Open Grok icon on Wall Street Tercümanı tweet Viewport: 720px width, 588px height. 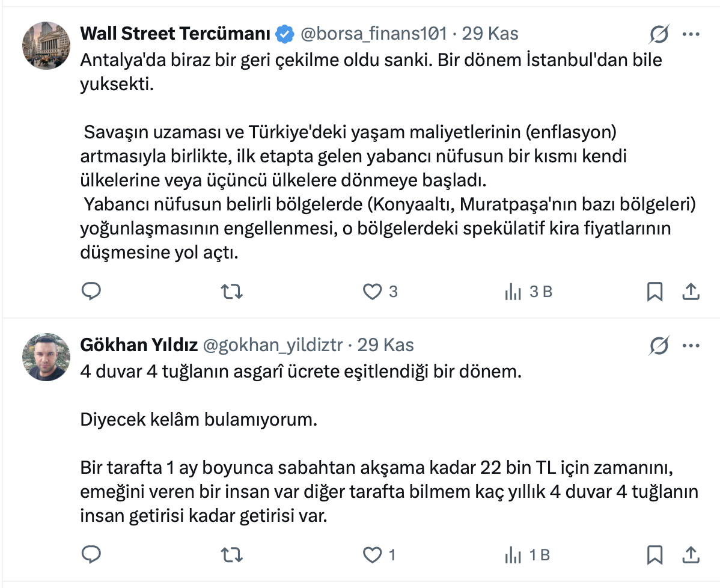click(659, 35)
